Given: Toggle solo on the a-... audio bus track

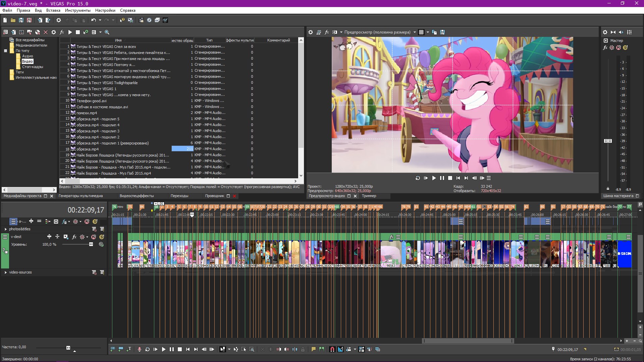Looking at the screenshot, I should pos(95,221).
